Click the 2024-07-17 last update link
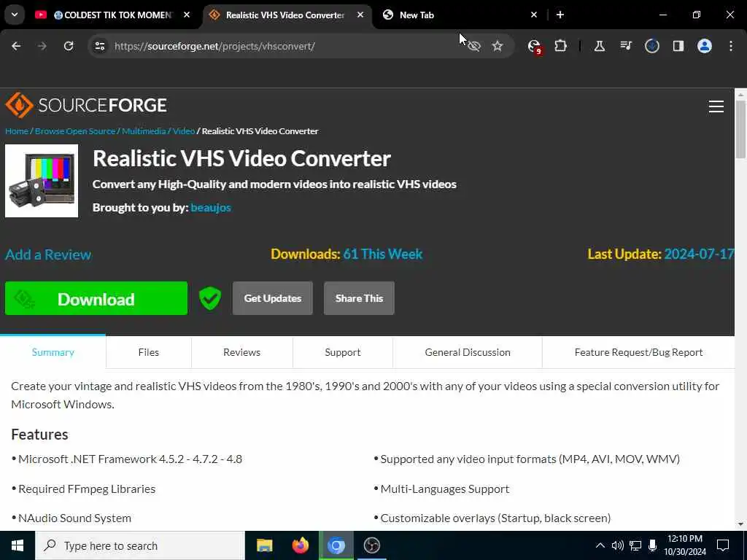Screen dimensions: 747x560 coord(699,254)
